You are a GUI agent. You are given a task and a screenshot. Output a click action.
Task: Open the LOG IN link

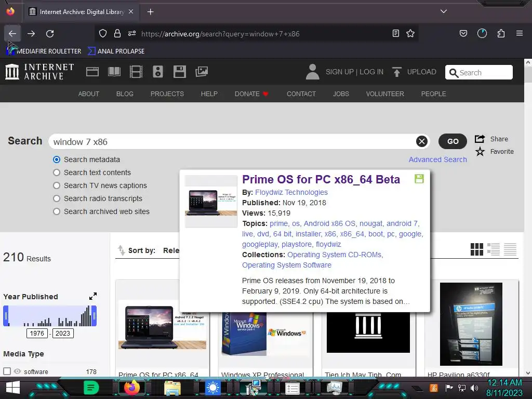[x=371, y=72]
